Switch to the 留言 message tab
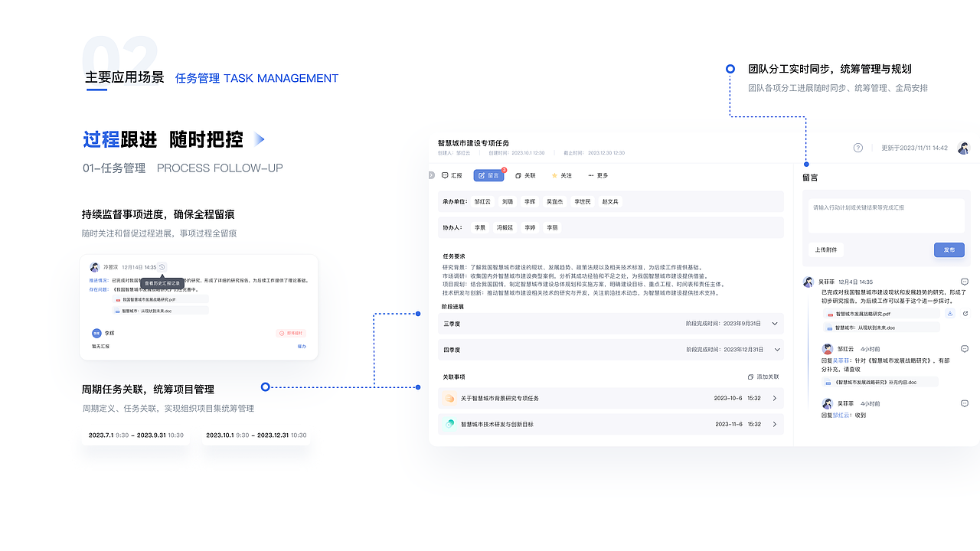The width and height of the screenshot is (980, 551). (x=489, y=175)
